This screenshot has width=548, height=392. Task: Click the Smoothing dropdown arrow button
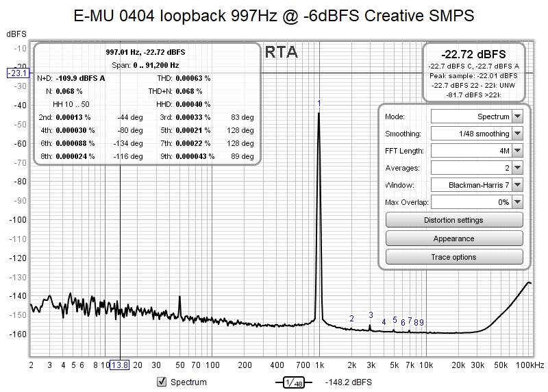click(517, 134)
